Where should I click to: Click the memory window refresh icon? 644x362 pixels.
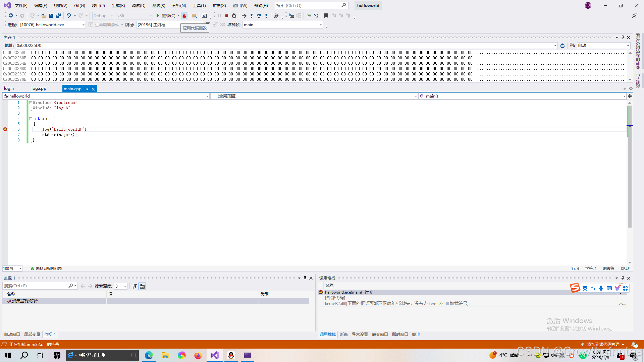pyautogui.click(x=562, y=46)
